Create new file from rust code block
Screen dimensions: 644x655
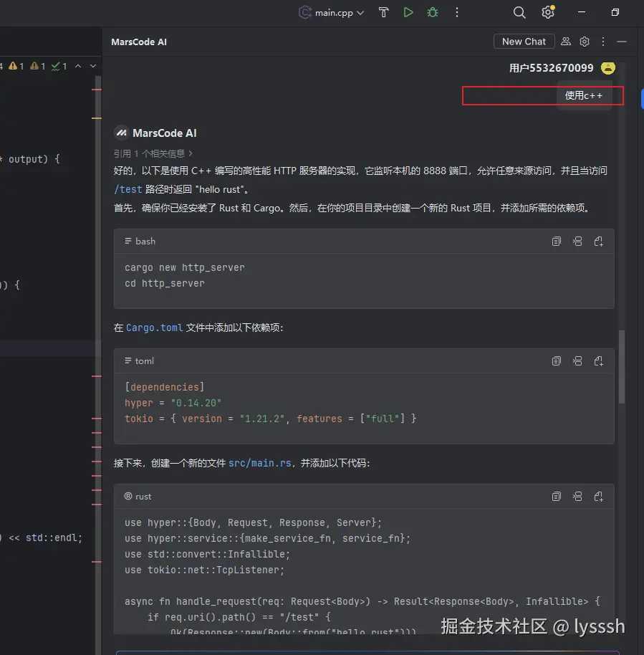[x=599, y=496]
